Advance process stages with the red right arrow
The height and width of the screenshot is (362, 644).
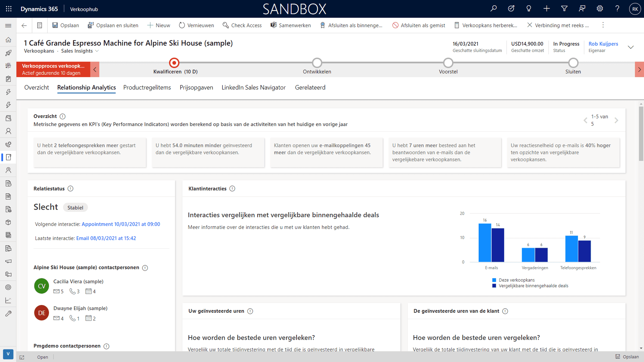click(639, 69)
